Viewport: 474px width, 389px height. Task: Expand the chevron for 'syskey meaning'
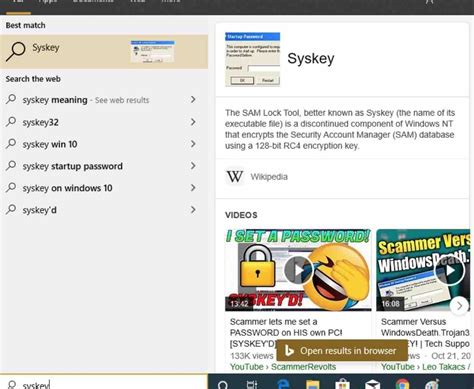[x=193, y=99]
